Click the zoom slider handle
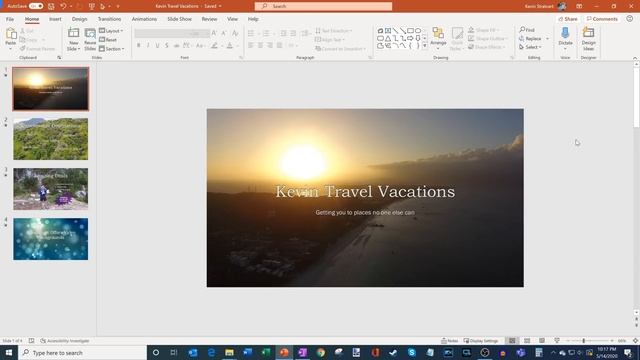Image resolution: width=640 pixels, height=360 pixels. [584, 341]
